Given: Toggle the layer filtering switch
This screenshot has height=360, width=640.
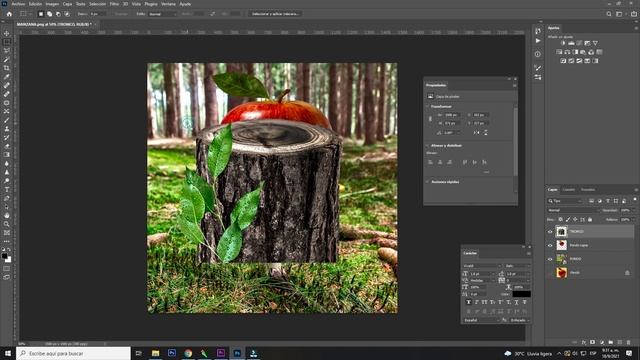Looking at the screenshot, I should pos(635,200).
